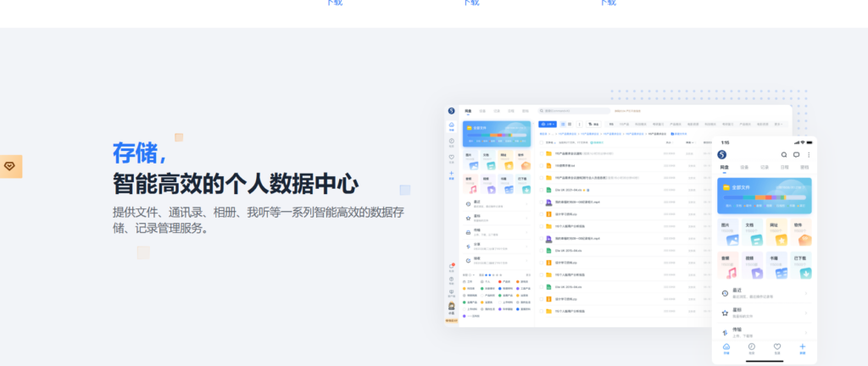The width and height of the screenshot is (868, 366).
Task: Tap the 视频 tile in the mobile app
Action: [x=753, y=265]
